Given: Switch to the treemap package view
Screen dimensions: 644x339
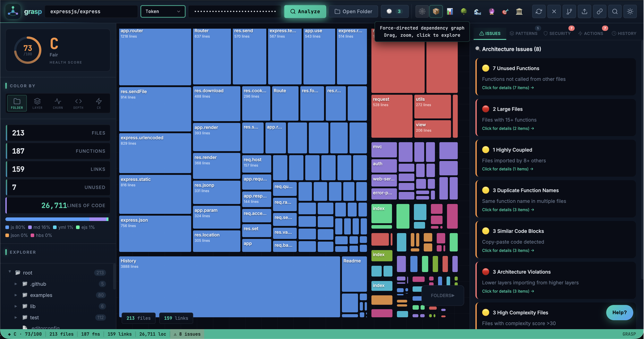Looking at the screenshot, I should click(437, 11).
